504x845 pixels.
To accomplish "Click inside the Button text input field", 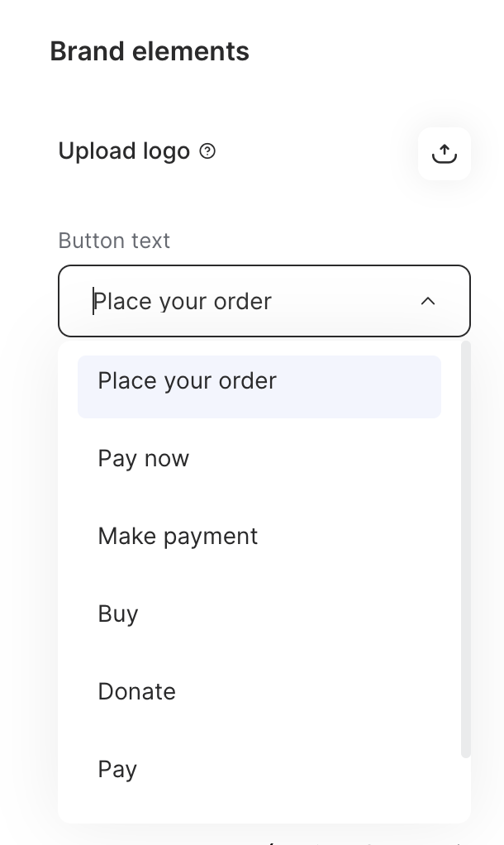I will pos(207,301).
